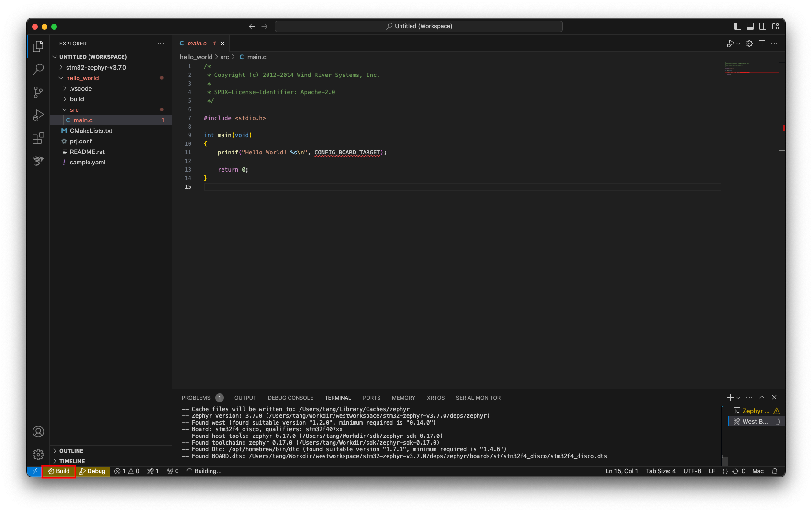
Task: Toggle notifications via the bell icon
Action: [x=775, y=471]
